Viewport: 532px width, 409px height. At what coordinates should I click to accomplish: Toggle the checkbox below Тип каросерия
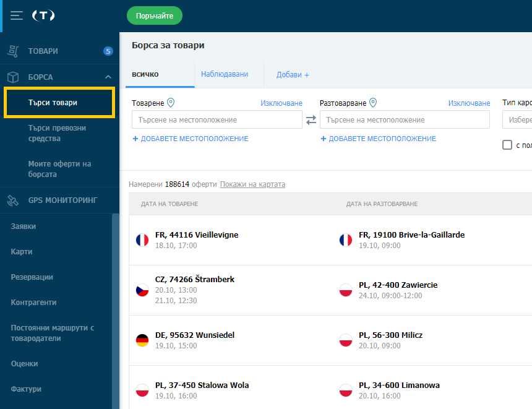coord(507,145)
